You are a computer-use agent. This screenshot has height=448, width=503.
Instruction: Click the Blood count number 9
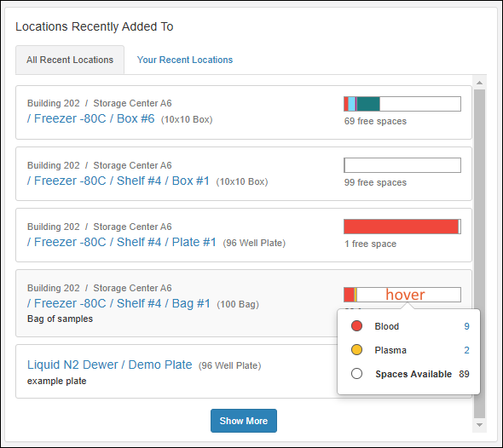(x=466, y=326)
